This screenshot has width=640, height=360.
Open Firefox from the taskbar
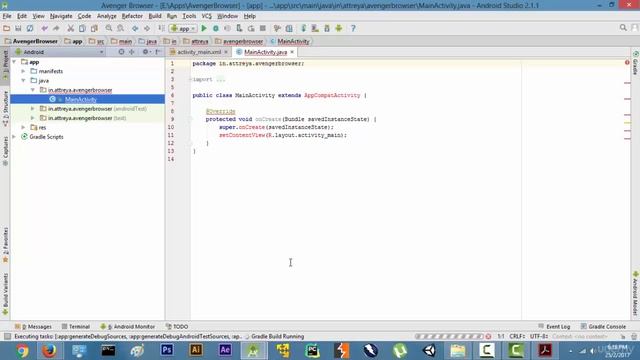click(x=49, y=351)
